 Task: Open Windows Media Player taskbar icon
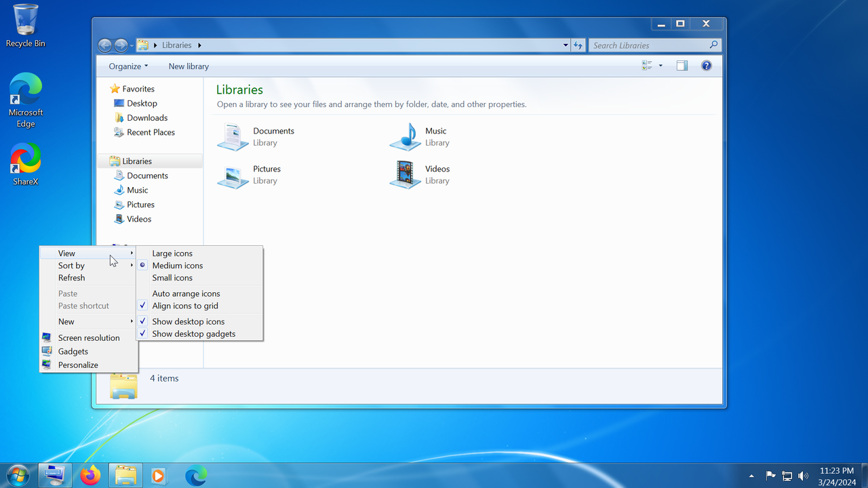[159, 476]
